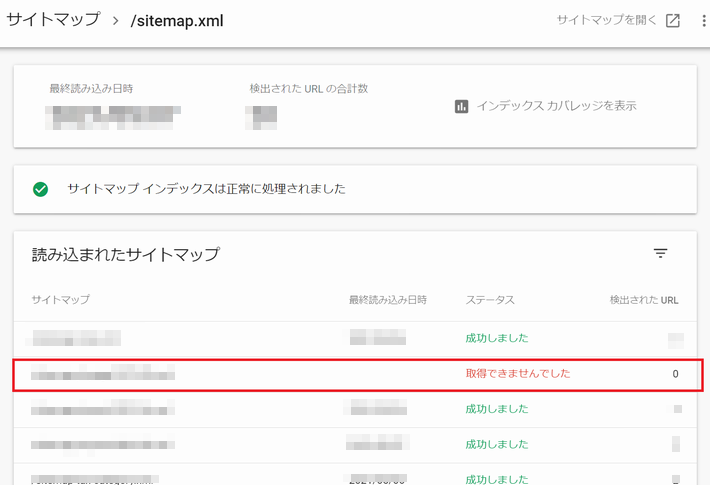Click the 検出された URL の合計数 label

309,88
